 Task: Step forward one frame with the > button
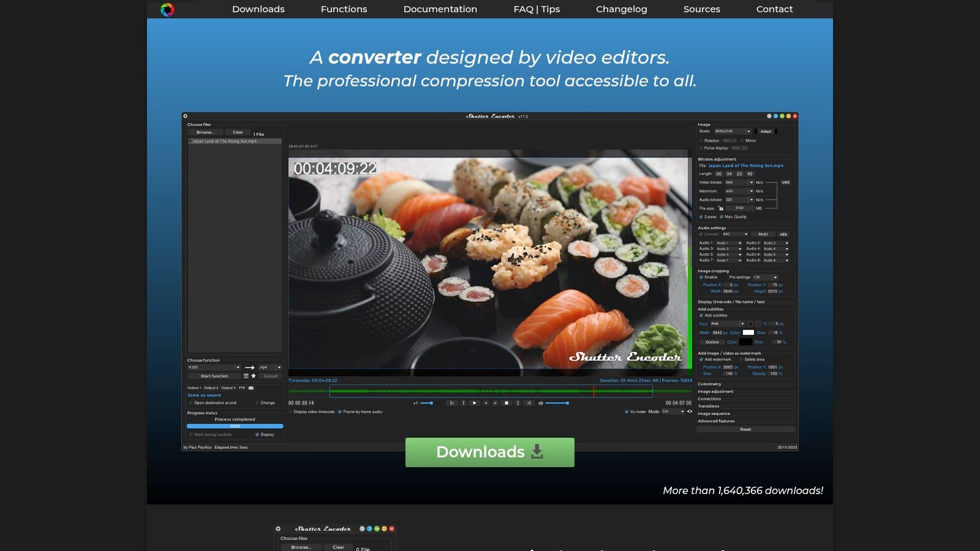[495, 403]
